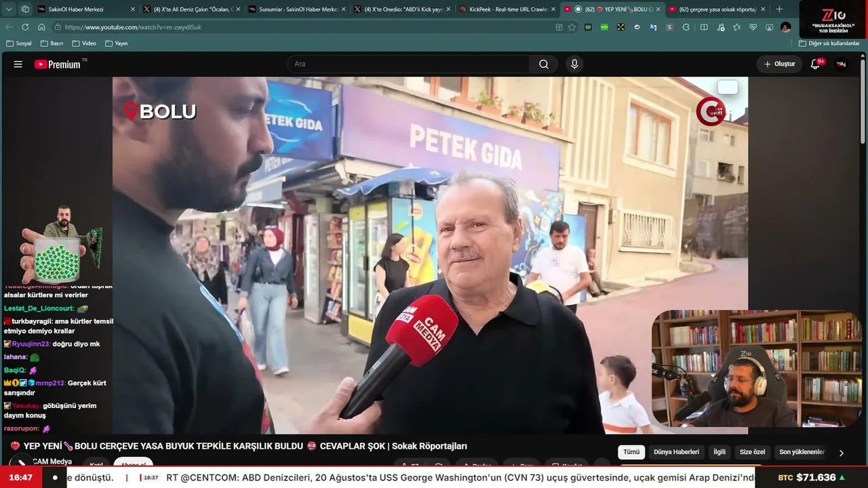This screenshot has width=868, height=488.
Task: Open the YouTube account avatar menu
Action: [842, 64]
